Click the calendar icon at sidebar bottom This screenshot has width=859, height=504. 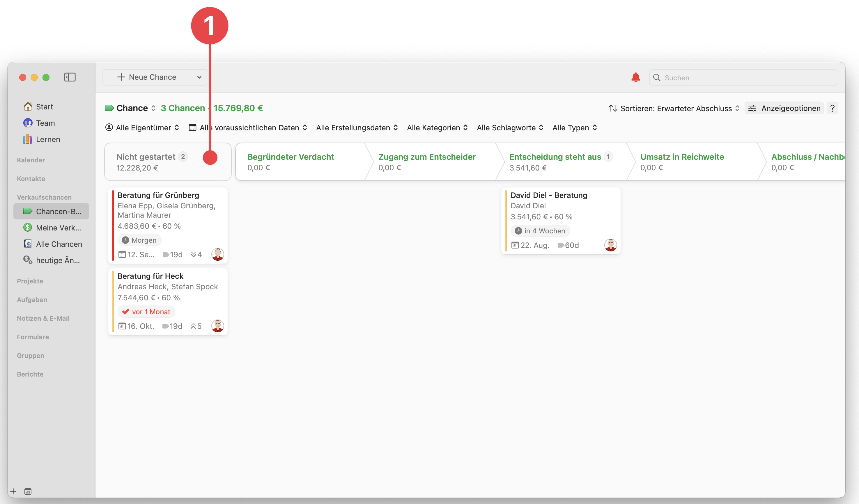tap(28, 491)
